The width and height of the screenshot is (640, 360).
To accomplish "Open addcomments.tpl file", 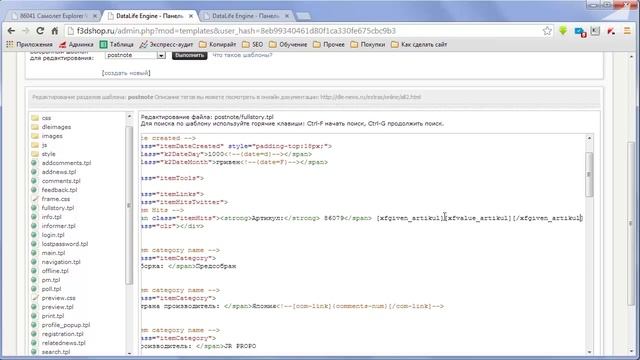I will coord(66,163).
